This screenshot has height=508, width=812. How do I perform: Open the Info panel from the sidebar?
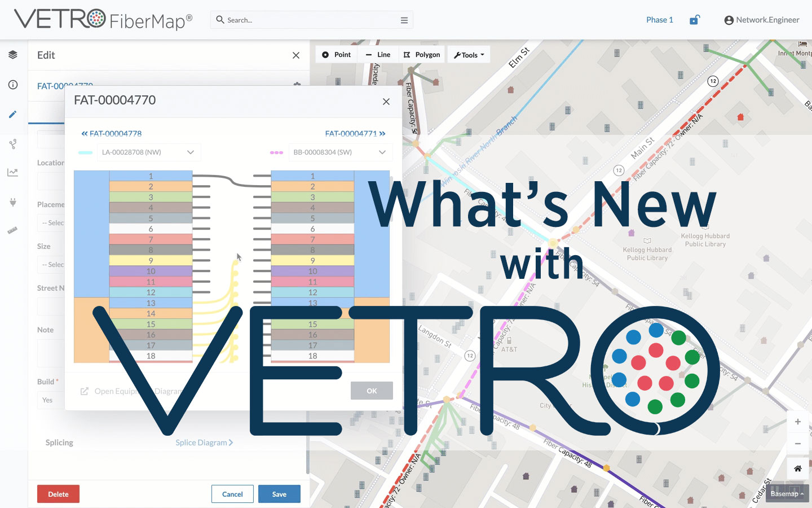pos(12,84)
